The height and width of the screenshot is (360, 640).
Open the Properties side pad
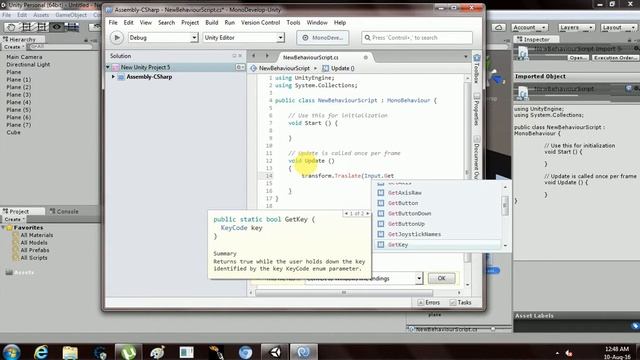pyautogui.click(x=476, y=109)
